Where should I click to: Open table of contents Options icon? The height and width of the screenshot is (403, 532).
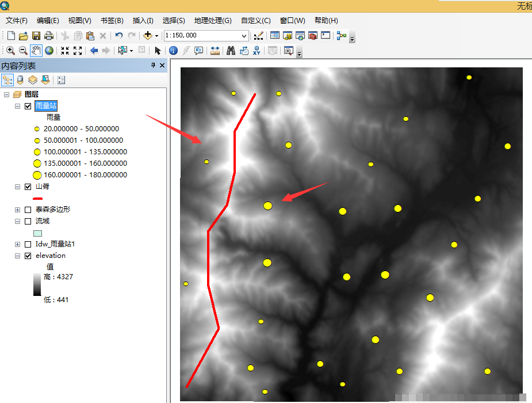tap(62, 80)
